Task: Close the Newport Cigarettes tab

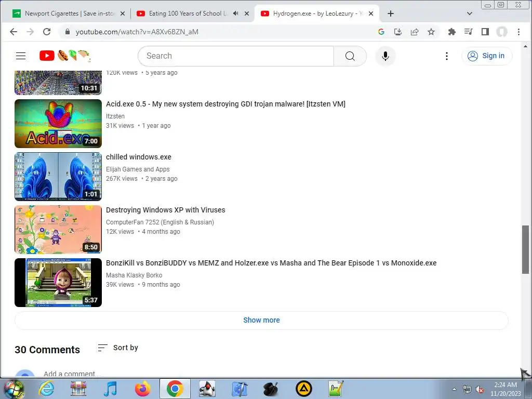Action: (x=123, y=14)
